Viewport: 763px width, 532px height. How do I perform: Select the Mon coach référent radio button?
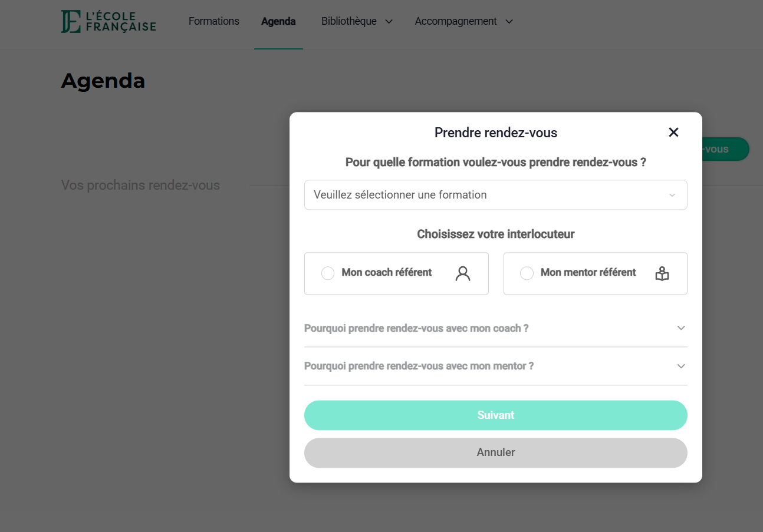point(328,273)
